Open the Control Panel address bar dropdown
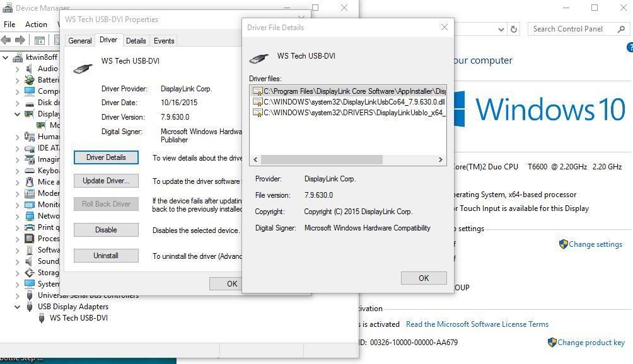 (501, 29)
